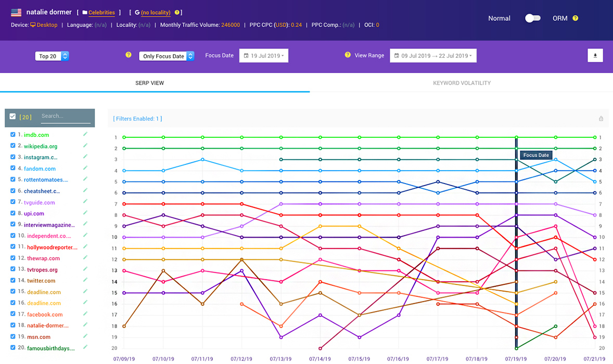The width and height of the screenshot is (613, 364).
Task: Open the Focus Date picker 19 Jul 2019
Action: coord(264,56)
